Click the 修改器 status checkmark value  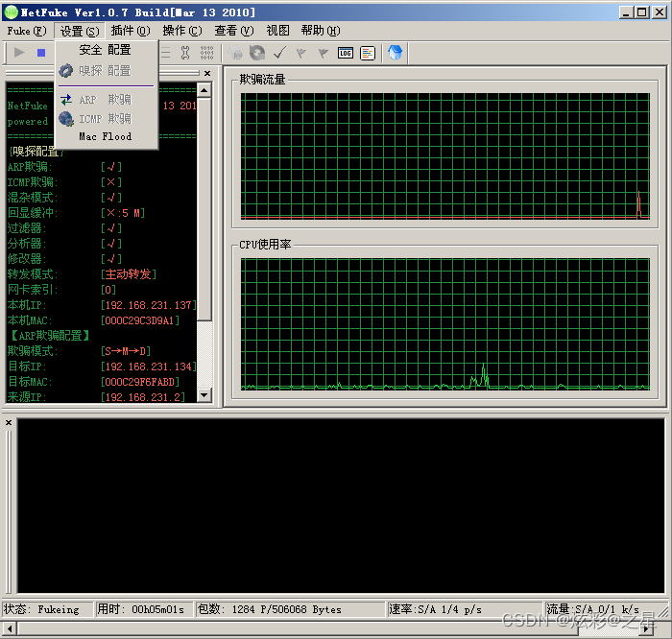tap(111, 259)
